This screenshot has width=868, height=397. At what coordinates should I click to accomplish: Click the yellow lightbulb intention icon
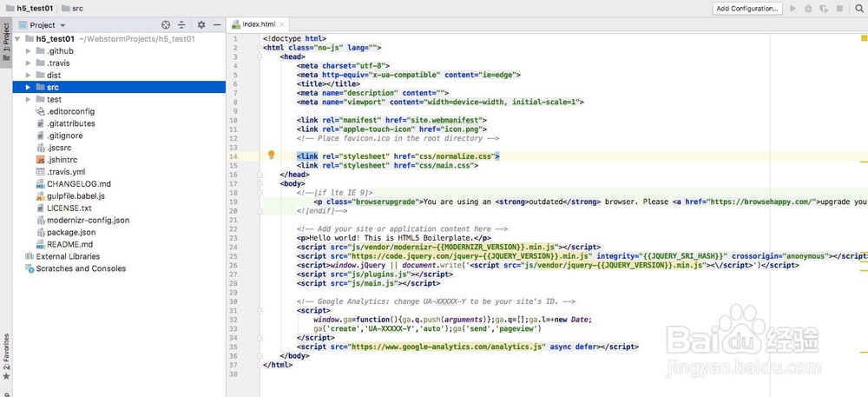(x=271, y=155)
